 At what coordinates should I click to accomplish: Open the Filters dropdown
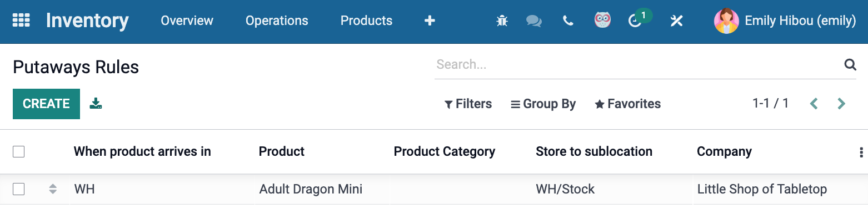[468, 104]
